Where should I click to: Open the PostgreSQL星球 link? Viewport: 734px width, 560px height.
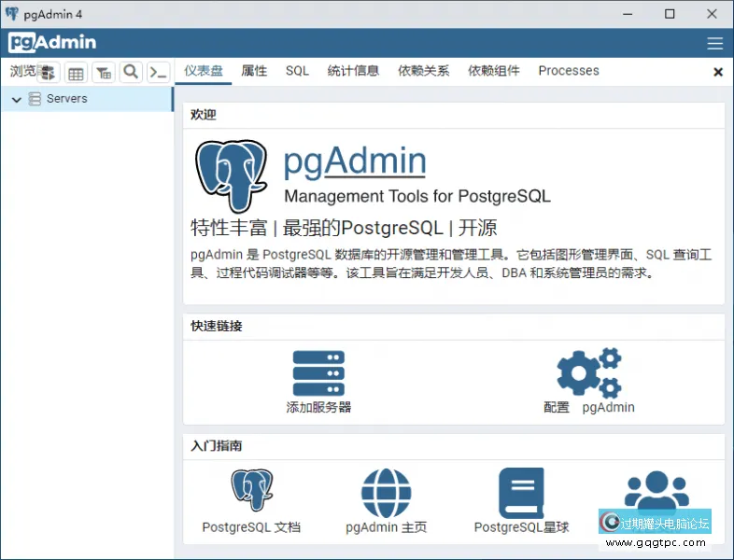[x=521, y=527]
